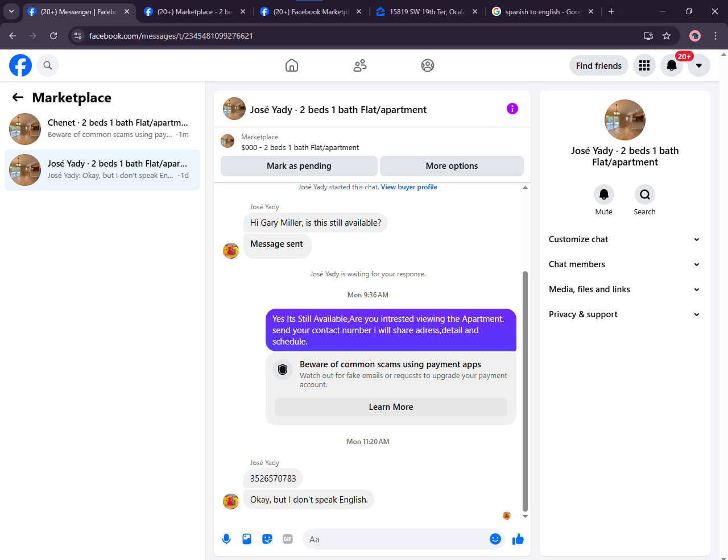Click "Okay, but I don't speak English." message
This screenshot has width=728, height=560.
coord(309,500)
